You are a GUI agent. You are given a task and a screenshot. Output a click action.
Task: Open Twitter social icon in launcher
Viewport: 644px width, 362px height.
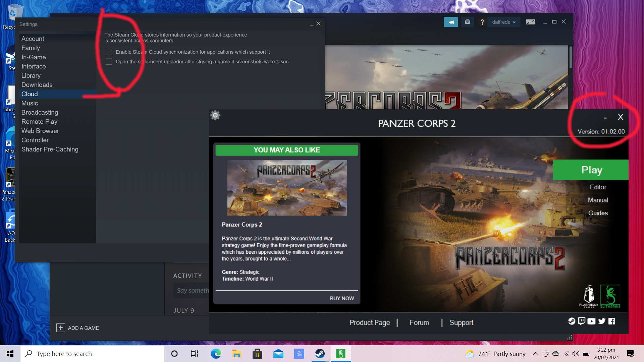pos(602,321)
